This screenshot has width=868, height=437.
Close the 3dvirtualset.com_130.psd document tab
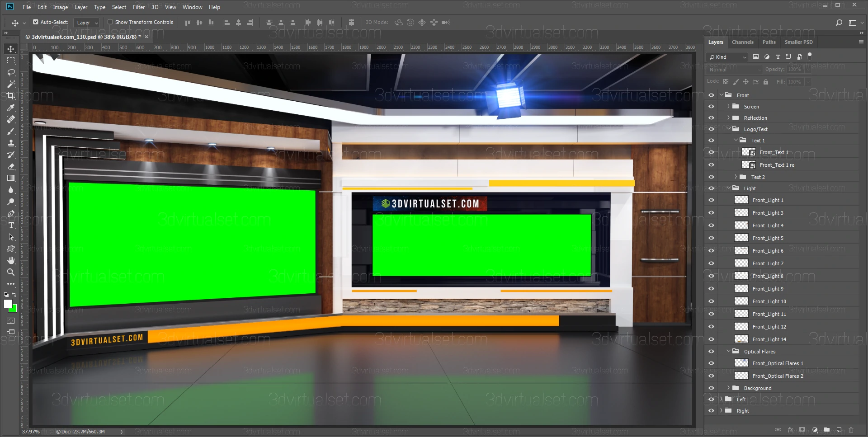(146, 37)
